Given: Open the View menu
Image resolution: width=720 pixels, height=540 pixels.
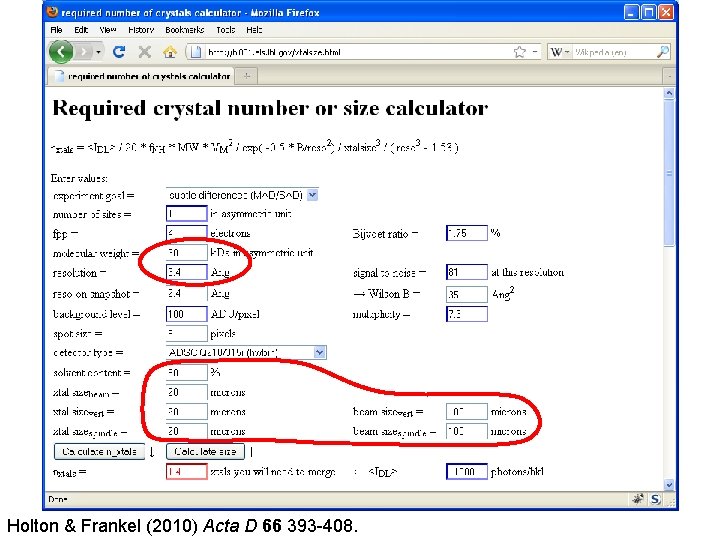Looking at the screenshot, I should click(x=107, y=30).
